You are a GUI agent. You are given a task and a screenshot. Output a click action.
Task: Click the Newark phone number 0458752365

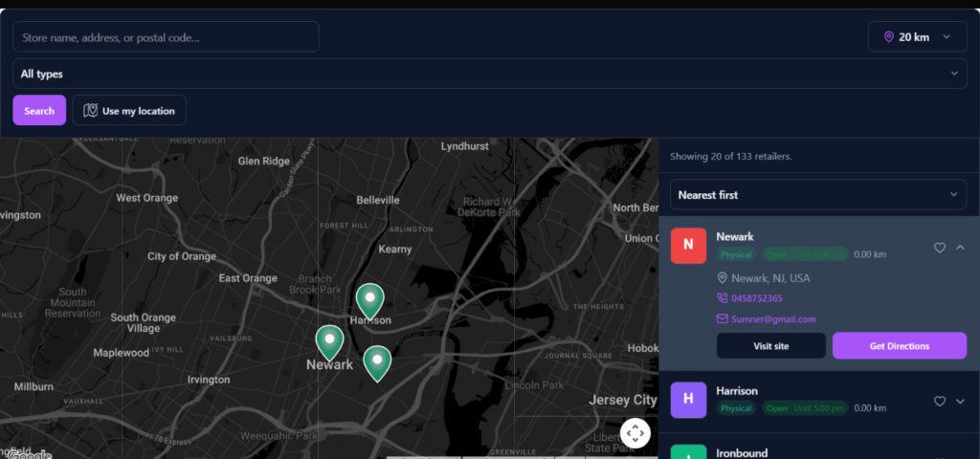[x=756, y=298]
